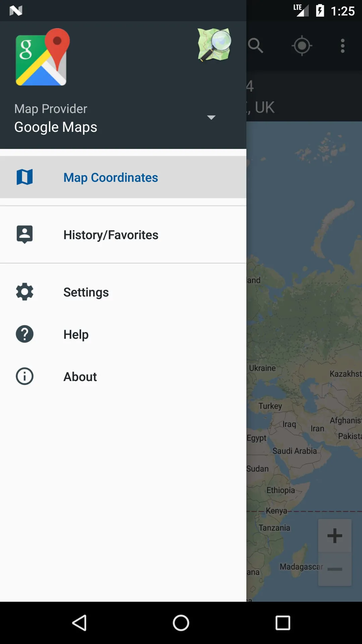
Task: Tap the Help question mark icon
Action: 24,334
